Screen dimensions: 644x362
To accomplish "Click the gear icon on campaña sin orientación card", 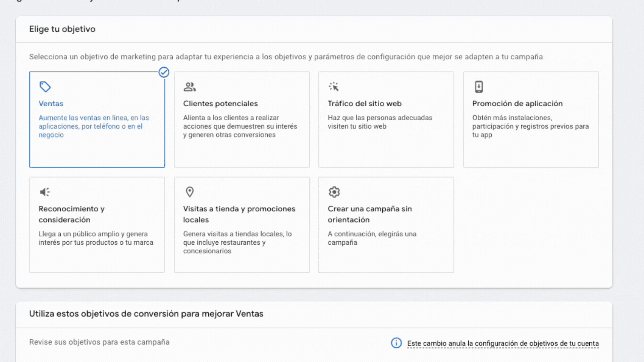I will (x=334, y=192).
